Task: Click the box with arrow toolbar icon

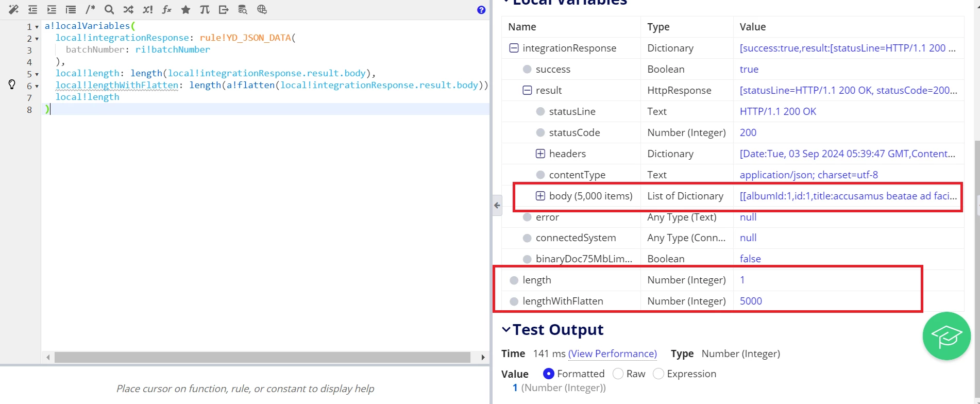Action: 224,9
